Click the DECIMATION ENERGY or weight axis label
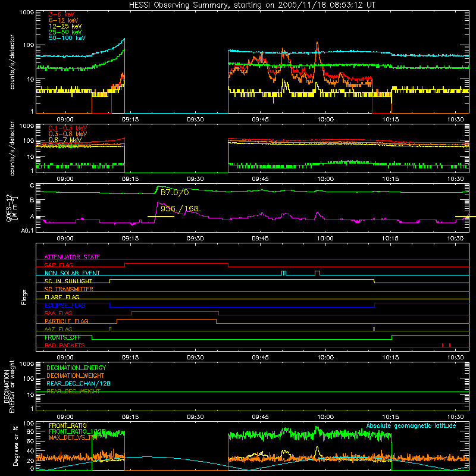 tap(9, 386)
